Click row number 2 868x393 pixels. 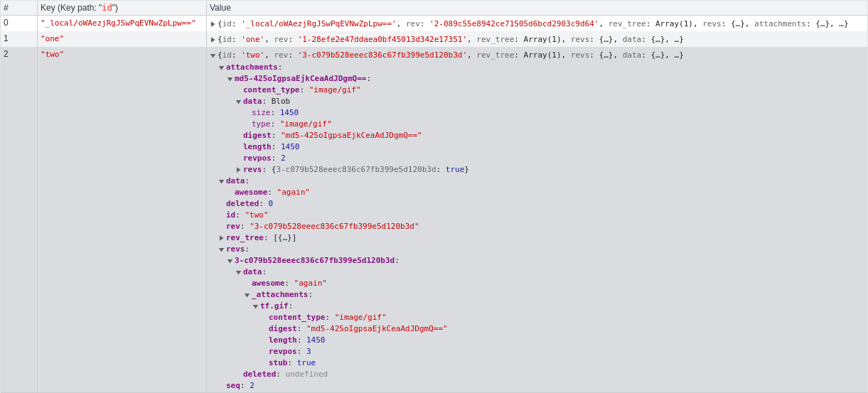tap(18, 220)
